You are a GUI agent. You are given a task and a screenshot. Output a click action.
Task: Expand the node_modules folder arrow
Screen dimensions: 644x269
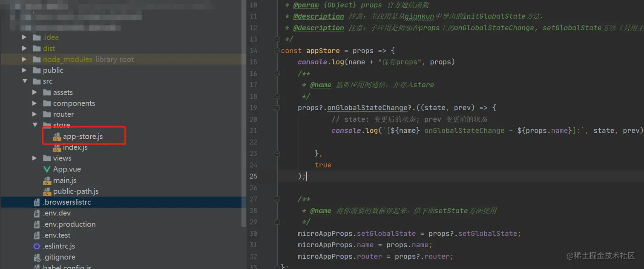pyautogui.click(x=24, y=60)
